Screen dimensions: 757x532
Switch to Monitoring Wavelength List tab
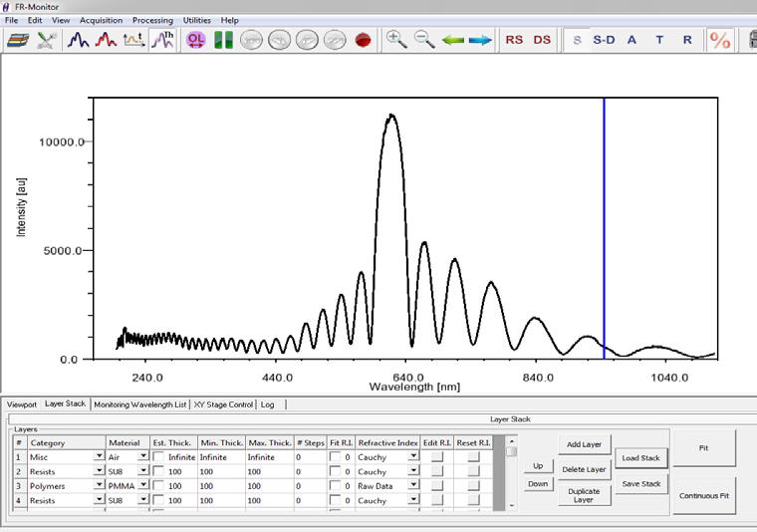coord(140,404)
